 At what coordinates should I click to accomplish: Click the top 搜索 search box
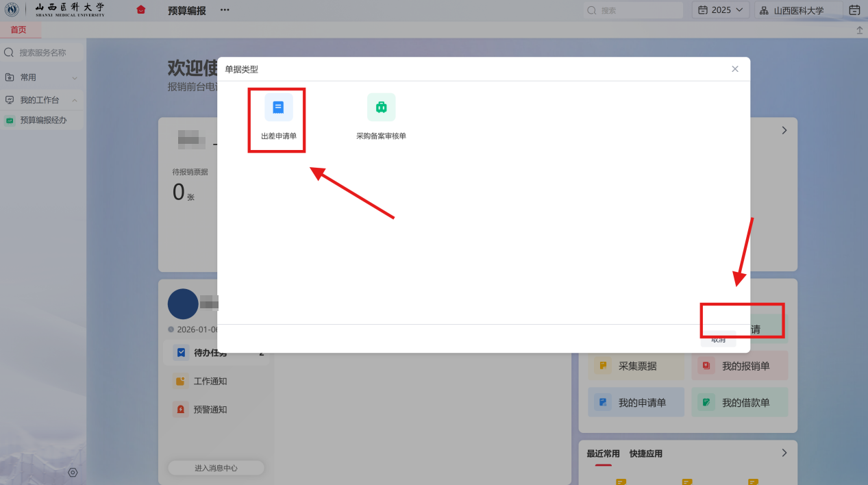(x=634, y=10)
